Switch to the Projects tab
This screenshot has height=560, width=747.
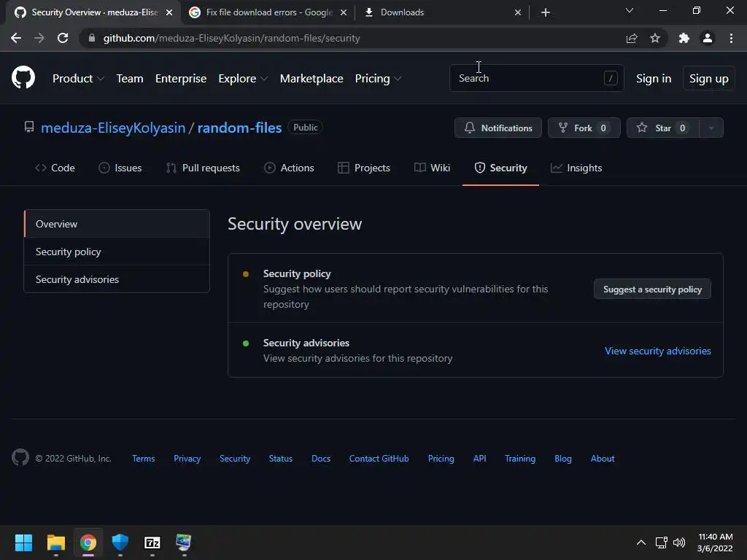click(363, 168)
